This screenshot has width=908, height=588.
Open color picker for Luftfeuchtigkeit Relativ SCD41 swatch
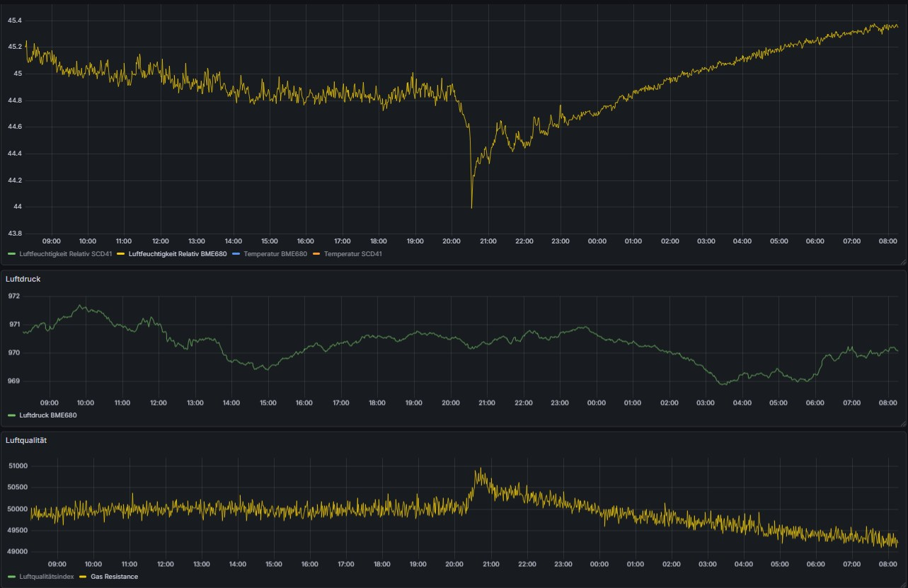pos(11,253)
